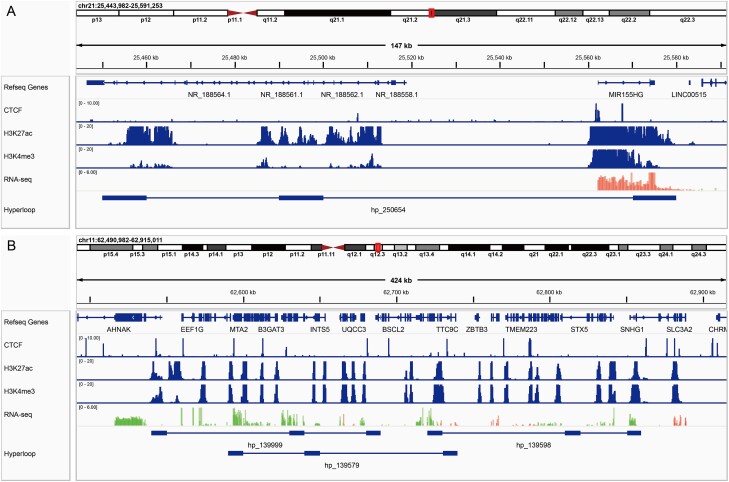Screen dimensions: 729x482
Task: Click the 25,540 kb ruler label
Action: [499, 58]
